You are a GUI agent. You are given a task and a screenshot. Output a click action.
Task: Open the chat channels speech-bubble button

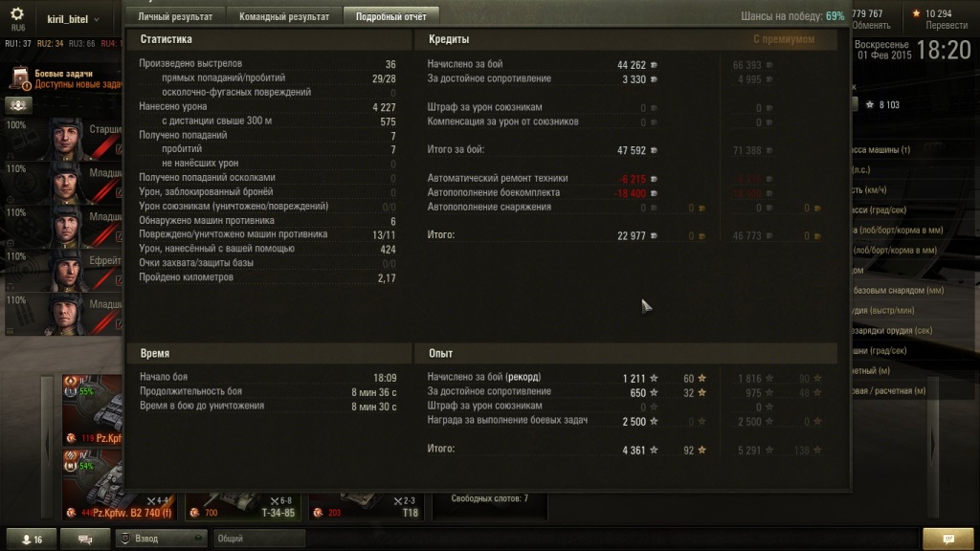[x=85, y=540]
